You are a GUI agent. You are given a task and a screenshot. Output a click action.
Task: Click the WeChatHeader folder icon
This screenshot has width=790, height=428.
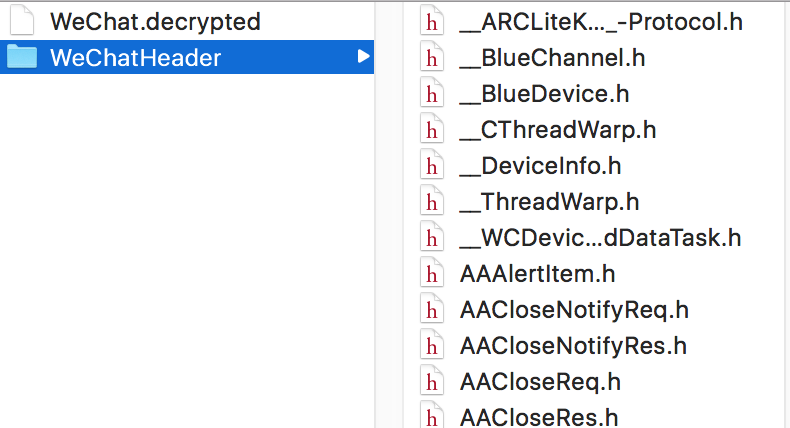[22, 56]
